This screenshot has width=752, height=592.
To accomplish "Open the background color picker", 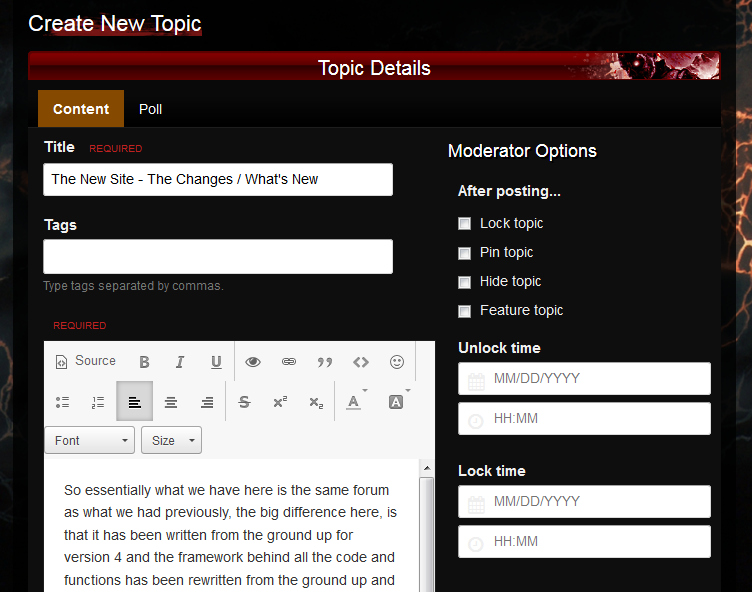I will (399, 401).
